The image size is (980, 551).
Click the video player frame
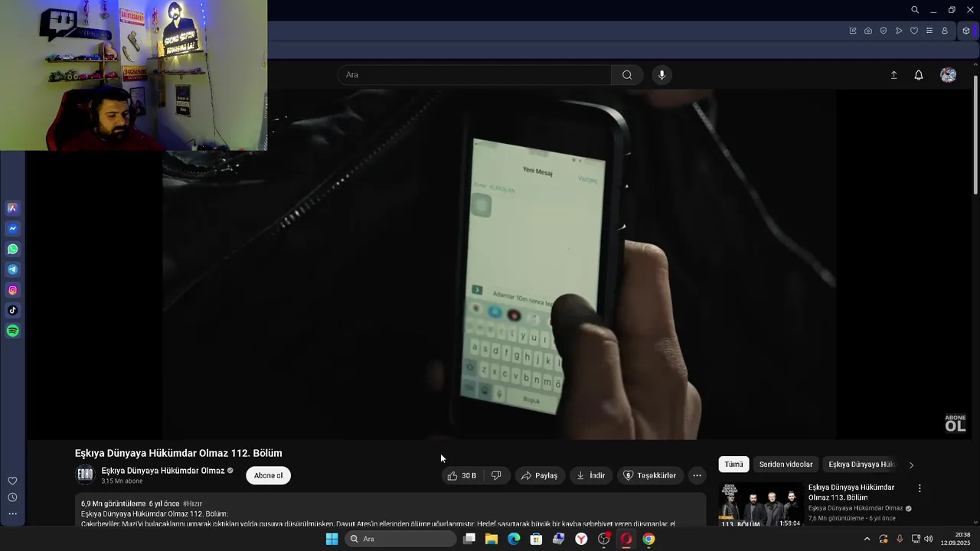[x=499, y=265]
